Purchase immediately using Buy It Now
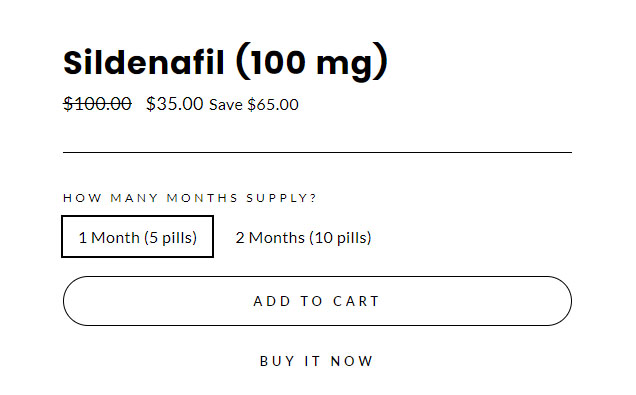The height and width of the screenshot is (395, 636). point(316,361)
